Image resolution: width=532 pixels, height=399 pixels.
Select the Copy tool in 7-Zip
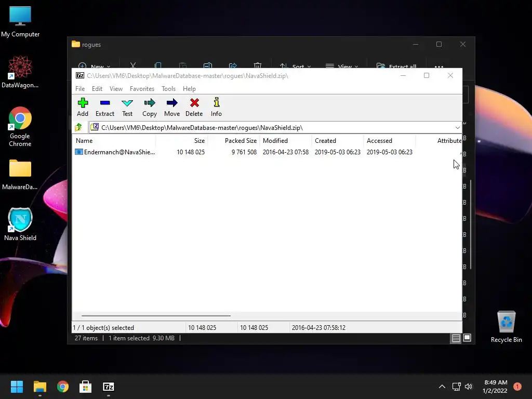point(150,107)
